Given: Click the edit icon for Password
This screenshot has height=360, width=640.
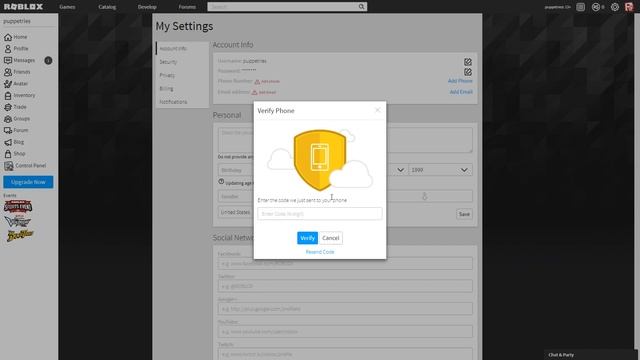Looking at the screenshot, I should (468, 72).
